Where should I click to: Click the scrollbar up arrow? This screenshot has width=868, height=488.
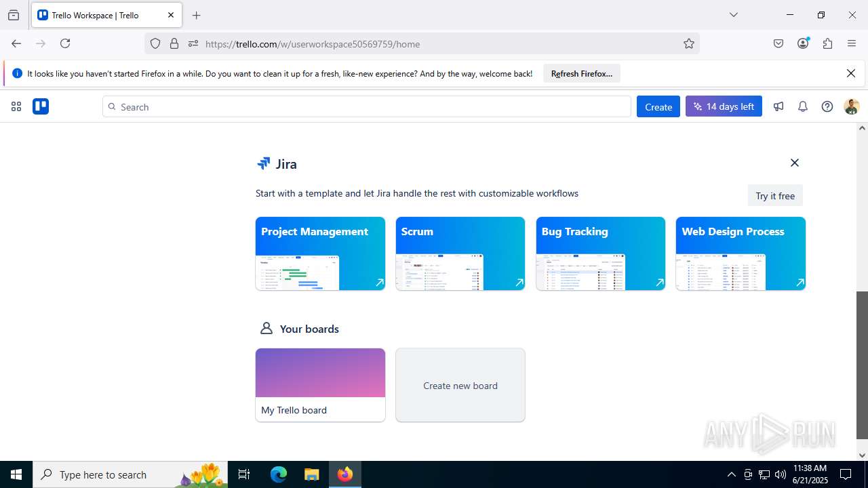point(862,128)
